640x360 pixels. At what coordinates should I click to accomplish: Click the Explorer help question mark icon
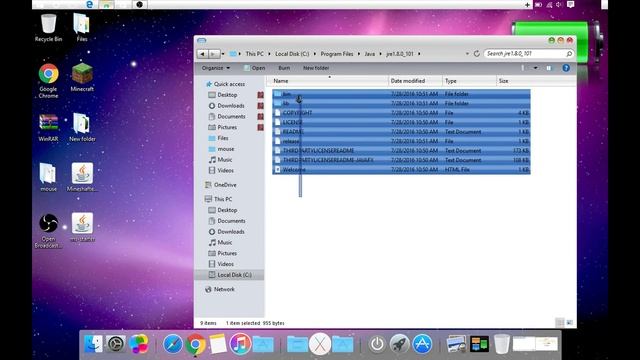coord(566,68)
